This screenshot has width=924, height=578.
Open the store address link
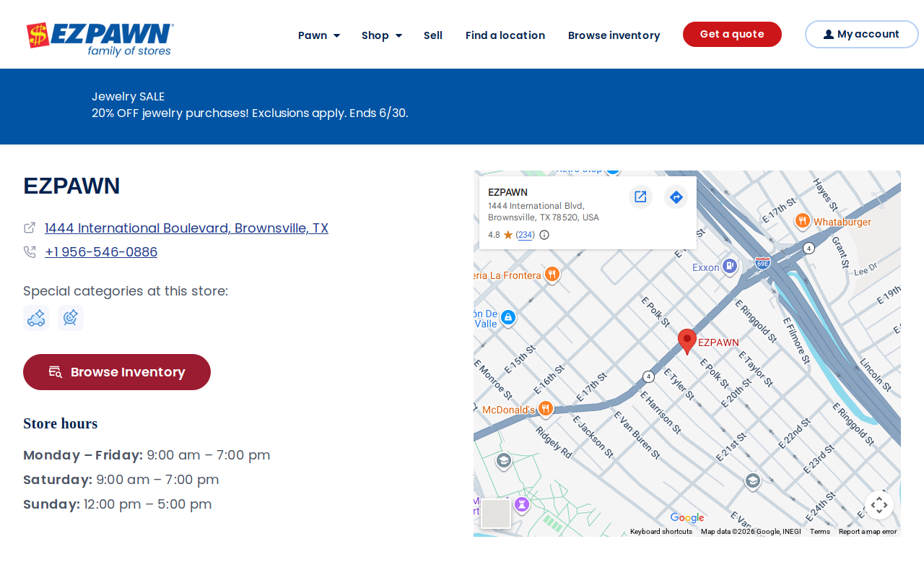(186, 228)
